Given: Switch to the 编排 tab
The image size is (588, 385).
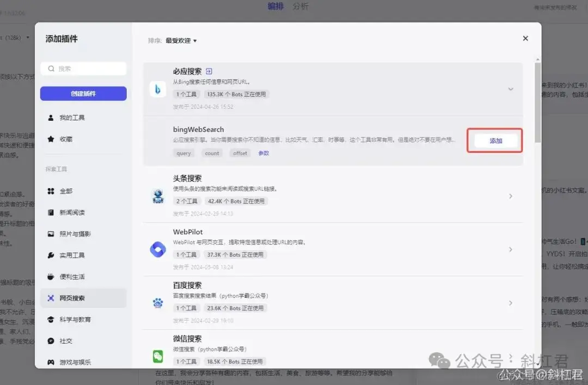Looking at the screenshot, I should tap(276, 7).
